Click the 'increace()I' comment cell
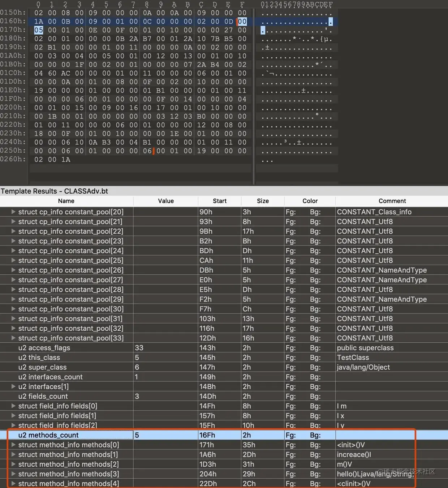 354,455
